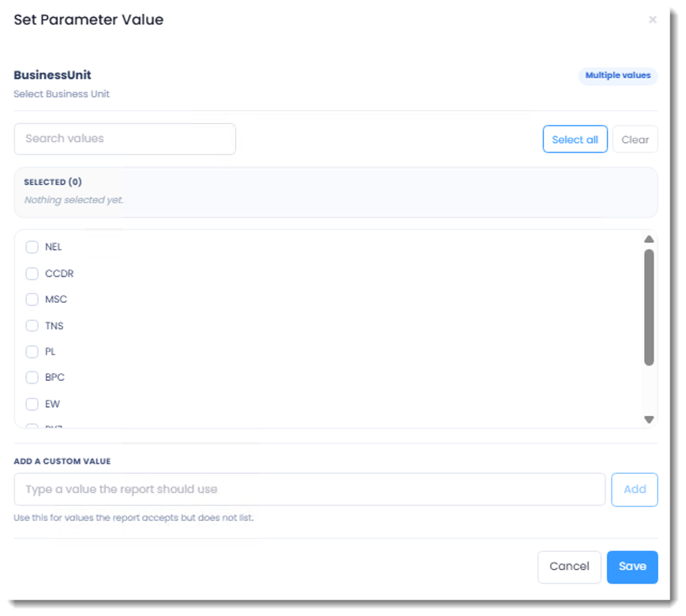The height and width of the screenshot is (616, 686).
Task: Click the Nothing selected yet text
Action: pyautogui.click(x=74, y=200)
